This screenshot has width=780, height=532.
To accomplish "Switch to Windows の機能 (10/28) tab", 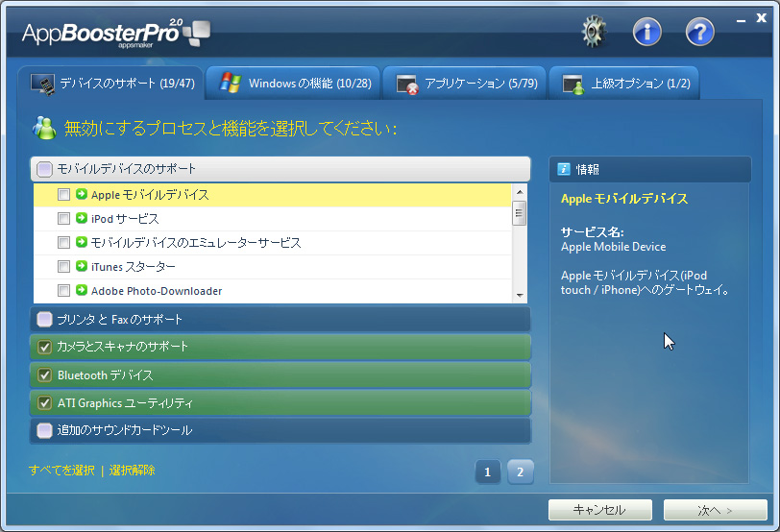I will [x=293, y=83].
